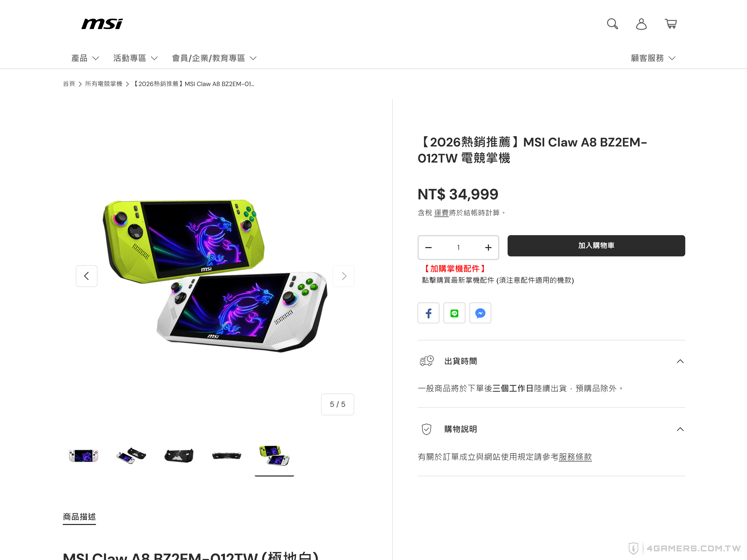Share product via Messenger icon
Image resolution: width=747 pixels, height=560 pixels.
point(480,313)
